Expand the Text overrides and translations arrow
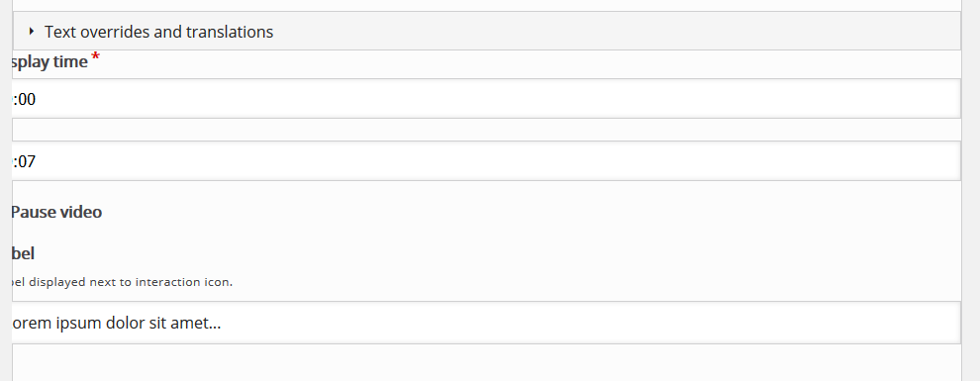Screen dimensions: 980x381 [32, 32]
